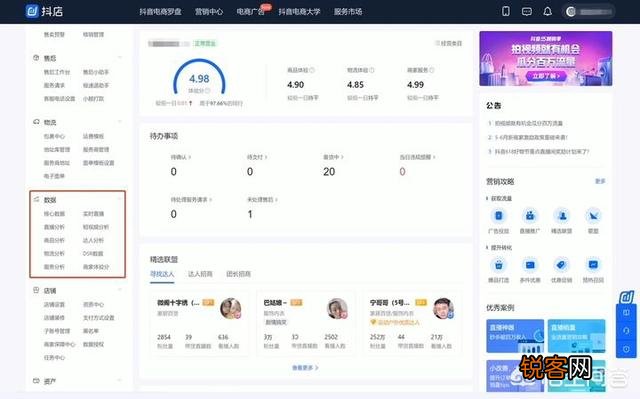
Task: Switch to the 团长招商 tab
Action: pyautogui.click(x=238, y=274)
